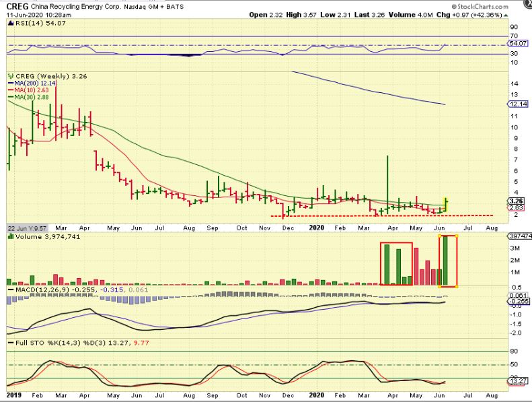
Task: Click the tallest green volume bar for June 2020
Action: 445,261
